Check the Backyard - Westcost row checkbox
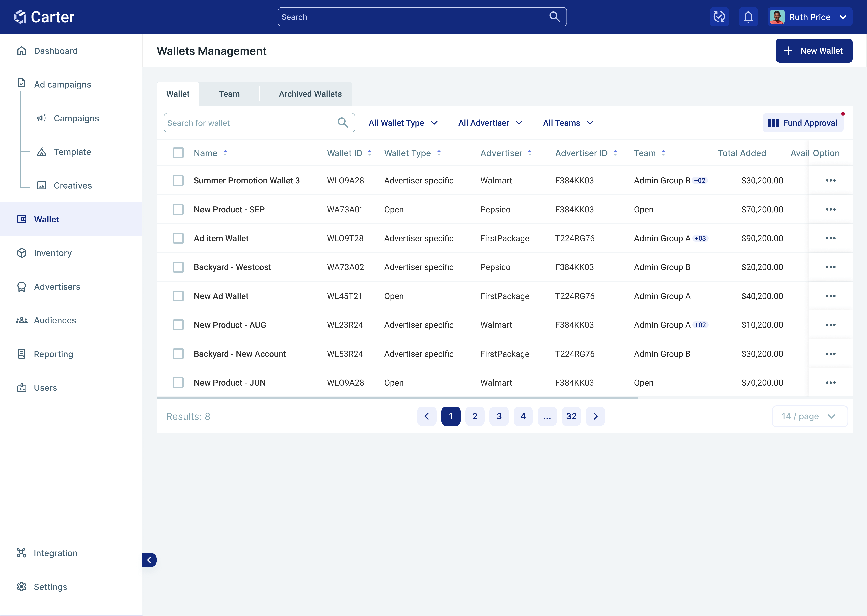The height and width of the screenshot is (616, 867). pos(178,267)
